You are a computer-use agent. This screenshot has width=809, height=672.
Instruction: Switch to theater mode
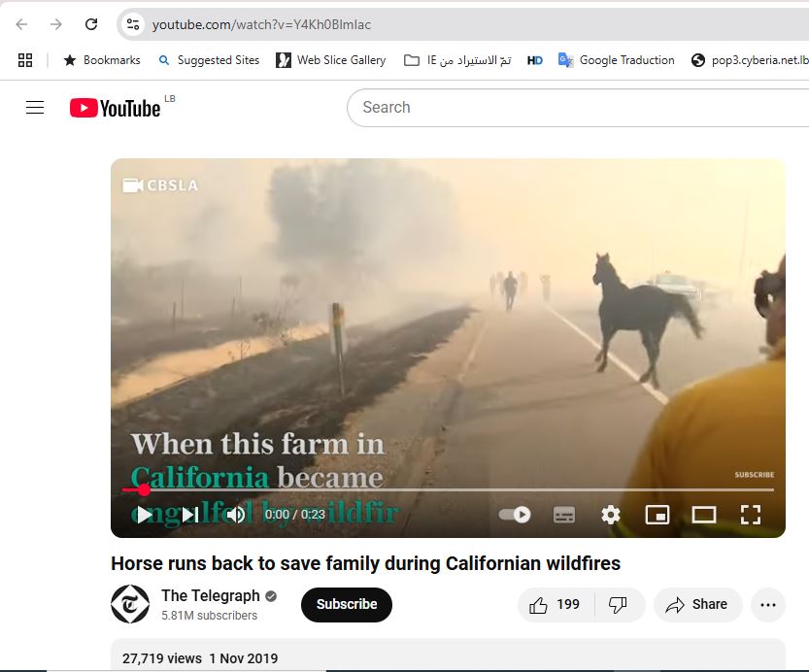click(704, 515)
